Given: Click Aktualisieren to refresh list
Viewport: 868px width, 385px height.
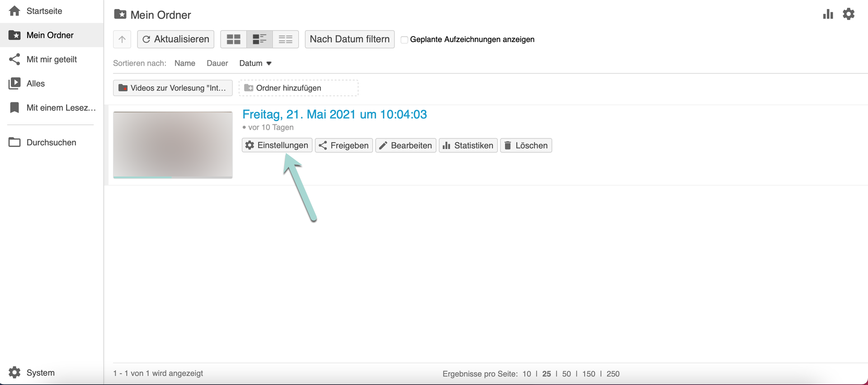Looking at the screenshot, I should 176,39.
